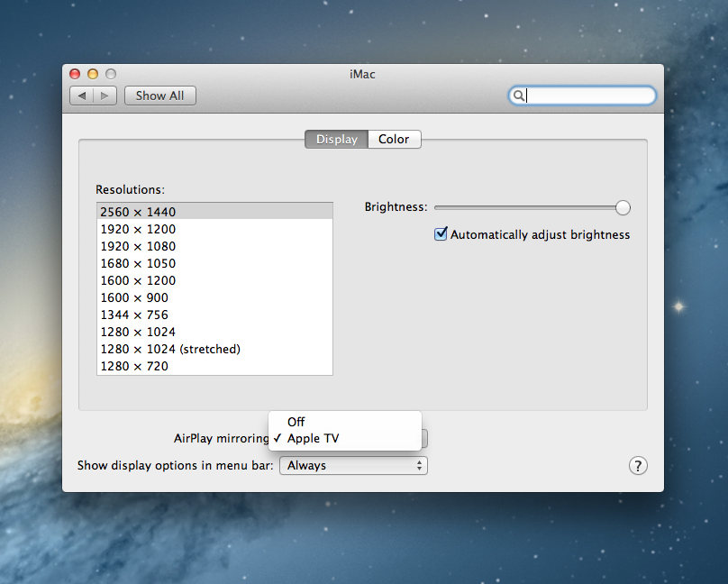Click the magnifying glass search icon
728x584 pixels.
click(x=519, y=96)
